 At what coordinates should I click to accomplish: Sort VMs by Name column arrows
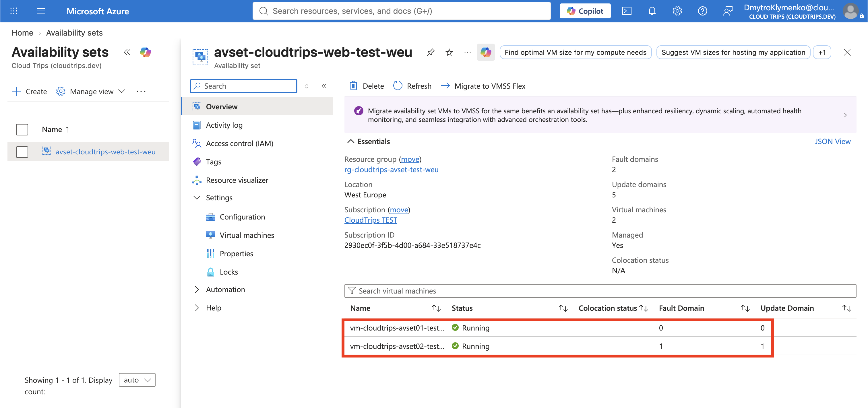[436, 308]
